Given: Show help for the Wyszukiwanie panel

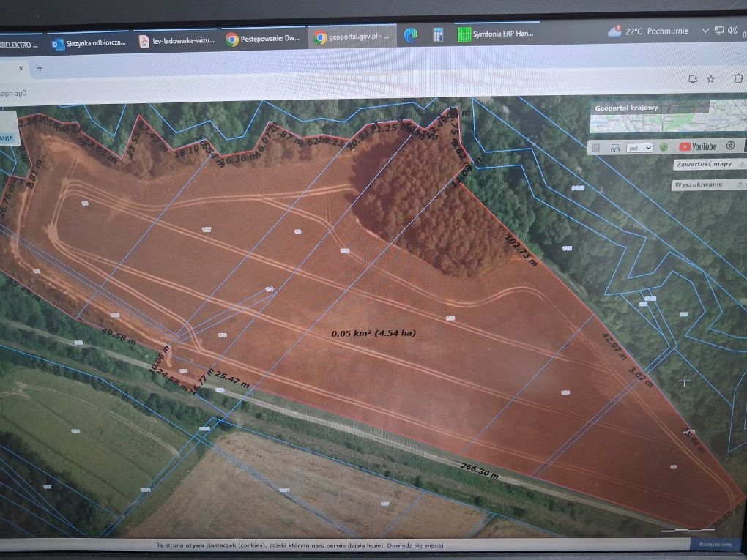Looking at the screenshot, I should 740,184.
